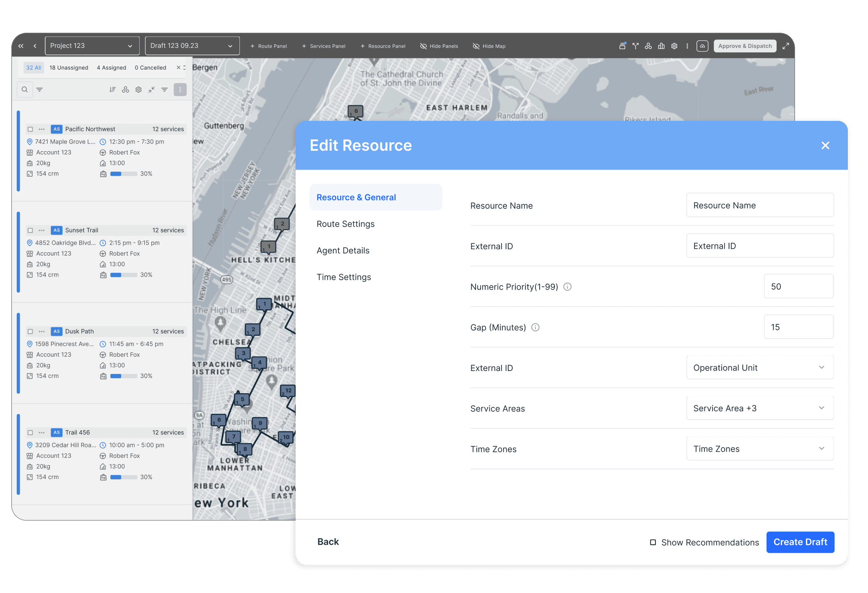The height and width of the screenshot is (593, 868).
Task: Check the Sunset Trail route checkbox
Action: (x=30, y=230)
